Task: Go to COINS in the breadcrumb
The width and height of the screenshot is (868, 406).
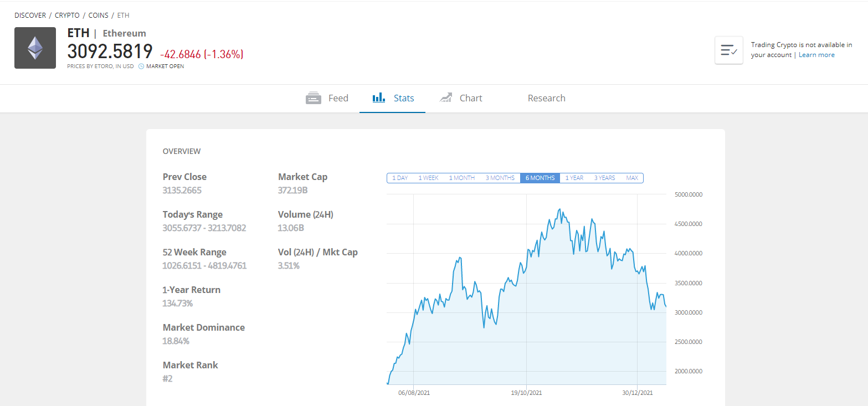Action: coord(99,16)
